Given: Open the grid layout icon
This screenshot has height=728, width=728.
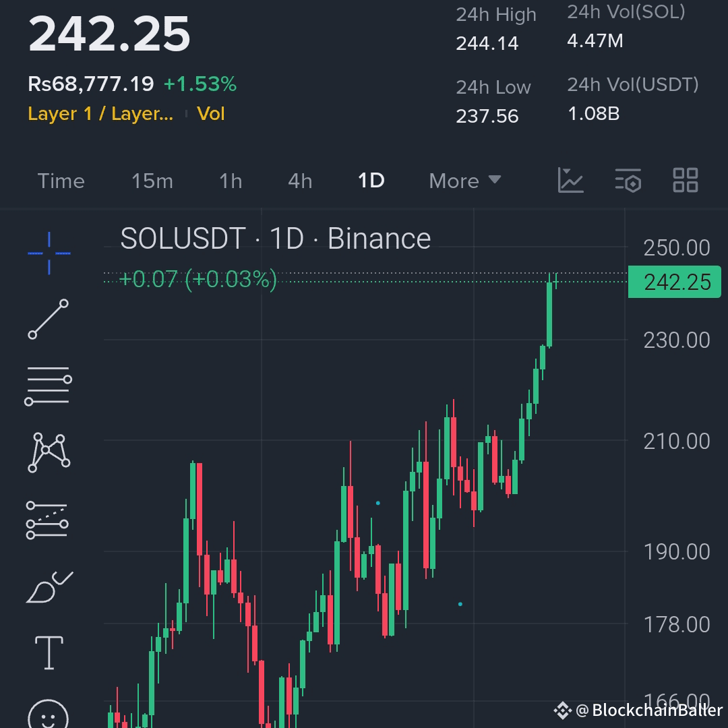Looking at the screenshot, I should 686,180.
